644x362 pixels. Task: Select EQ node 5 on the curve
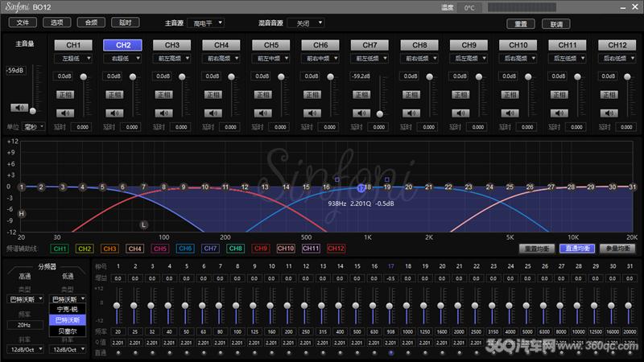pyautogui.click(x=103, y=187)
